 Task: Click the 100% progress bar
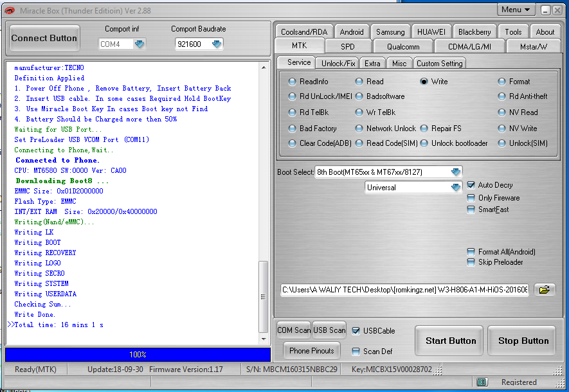138,355
